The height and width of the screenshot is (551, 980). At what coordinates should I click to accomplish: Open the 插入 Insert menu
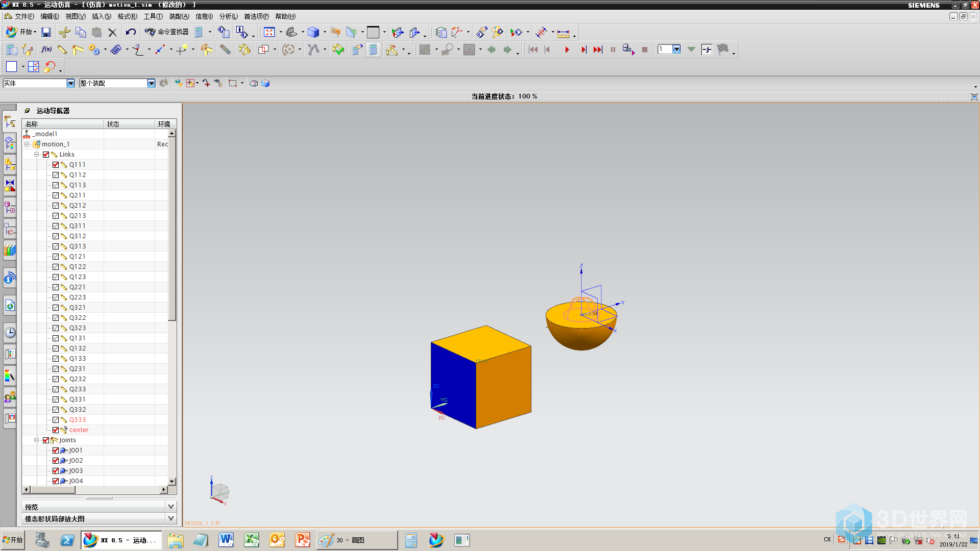102,16
